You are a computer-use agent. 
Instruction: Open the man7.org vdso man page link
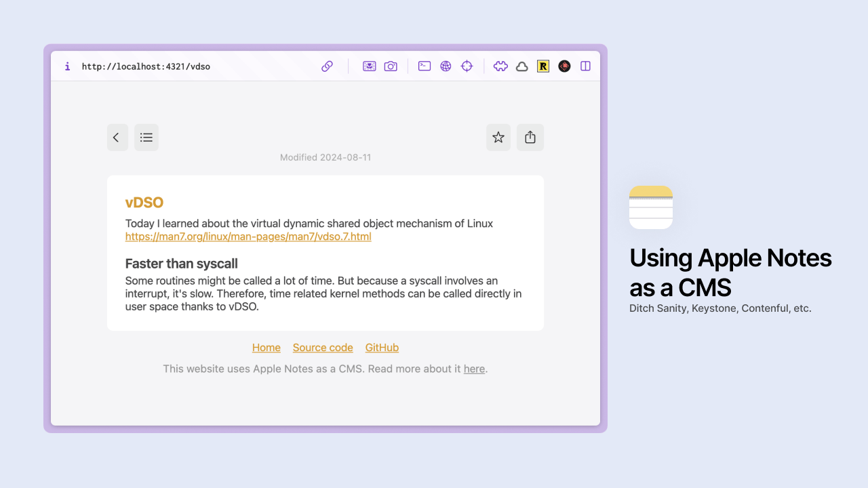248,237
